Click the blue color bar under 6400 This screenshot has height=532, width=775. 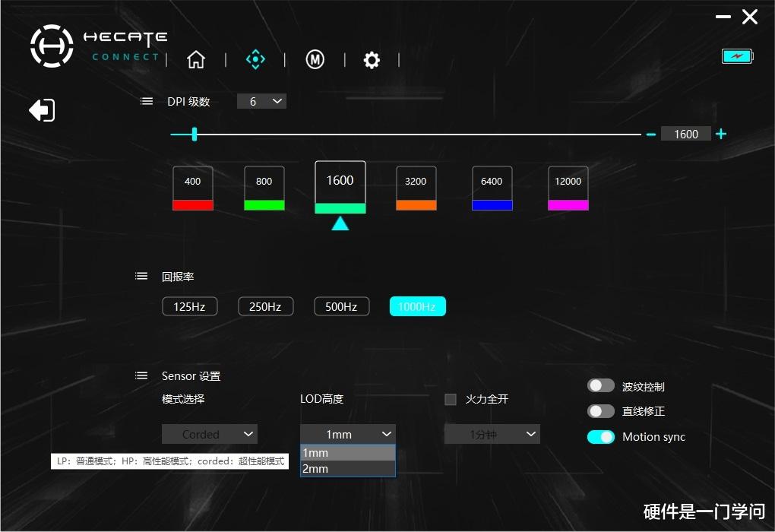[492, 205]
